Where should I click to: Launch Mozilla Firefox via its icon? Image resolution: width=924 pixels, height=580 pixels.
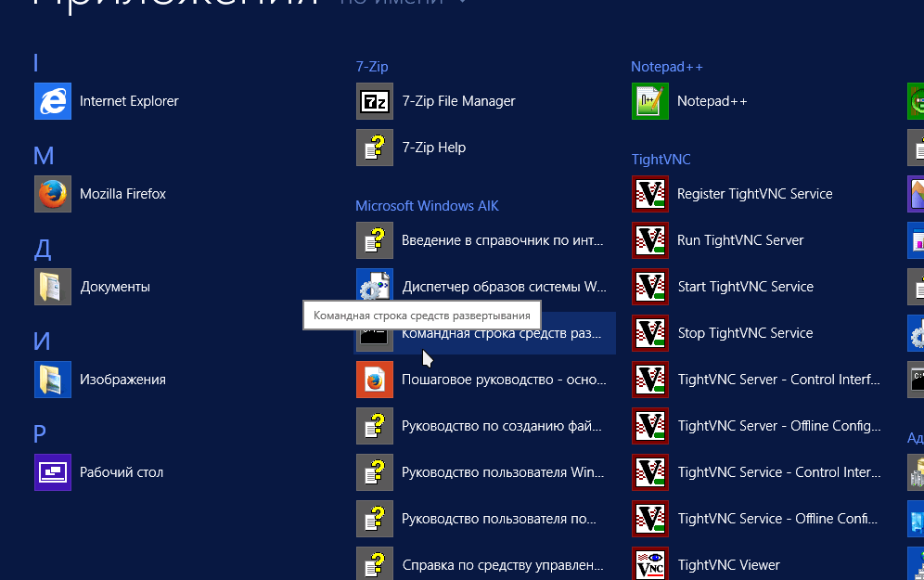53,194
